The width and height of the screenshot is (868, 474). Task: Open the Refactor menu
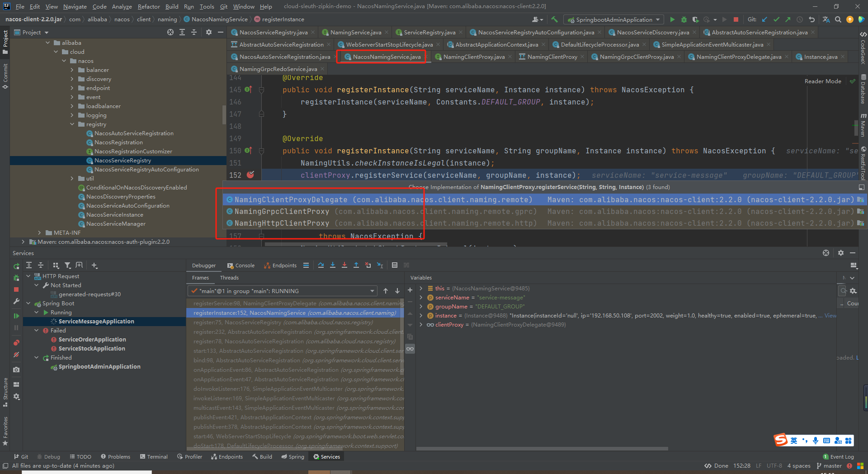tap(149, 6)
